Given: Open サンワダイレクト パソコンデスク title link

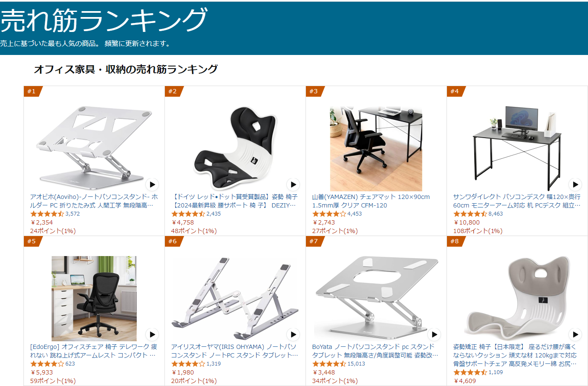Looking at the screenshot, I should (516, 201).
